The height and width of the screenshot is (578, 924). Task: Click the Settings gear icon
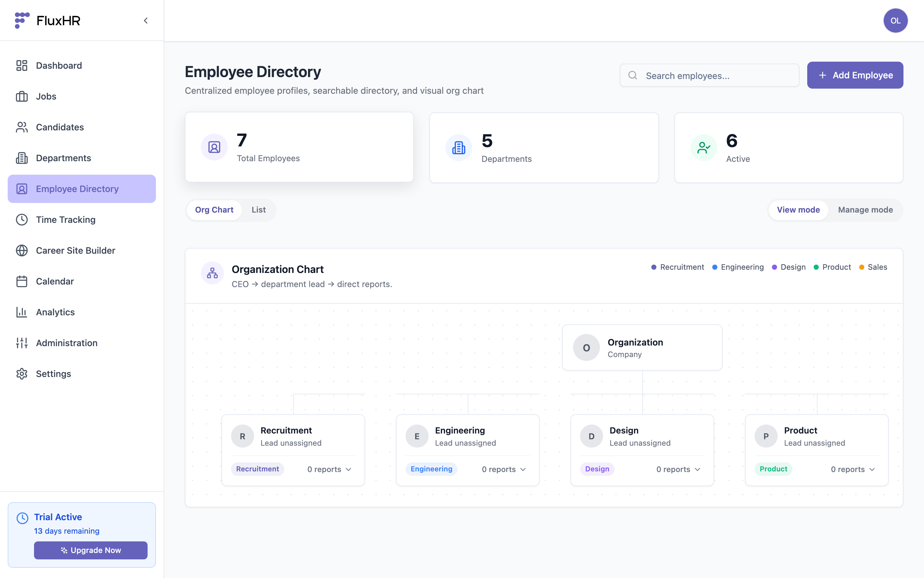(x=22, y=374)
